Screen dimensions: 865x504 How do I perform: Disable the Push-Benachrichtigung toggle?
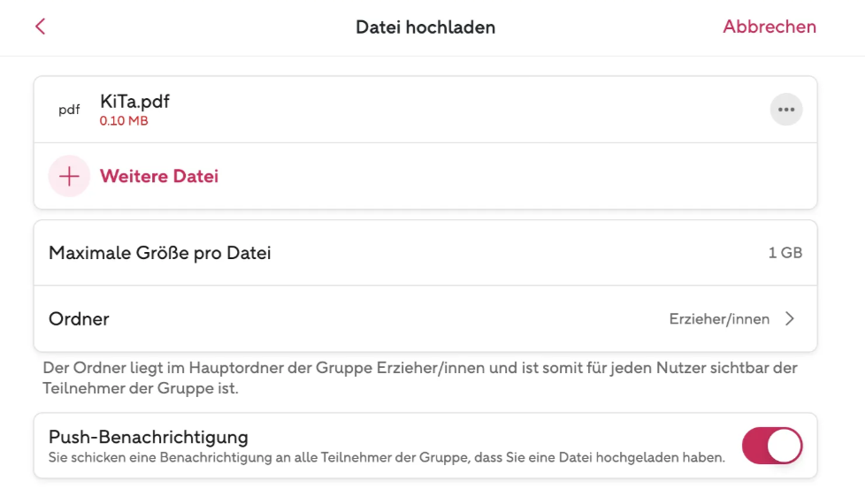pos(772,446)
